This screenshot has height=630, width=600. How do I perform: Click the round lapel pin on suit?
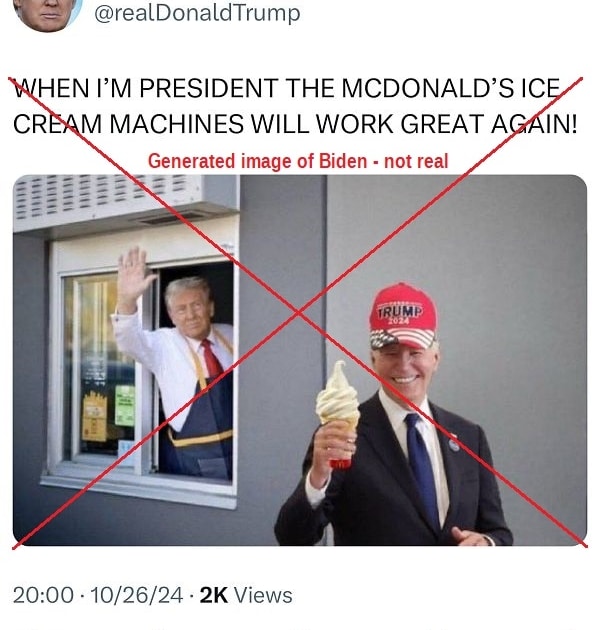(454, 445)
